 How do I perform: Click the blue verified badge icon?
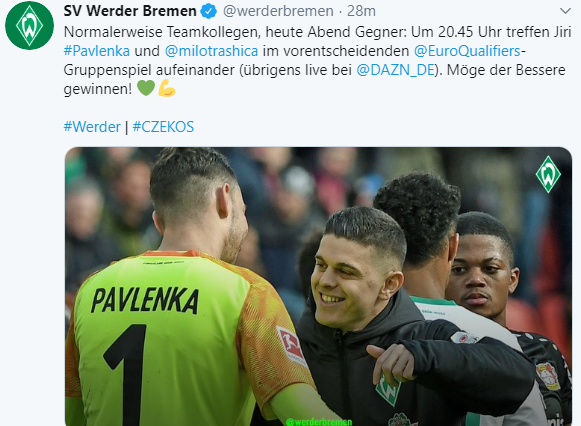coord(209,11)
